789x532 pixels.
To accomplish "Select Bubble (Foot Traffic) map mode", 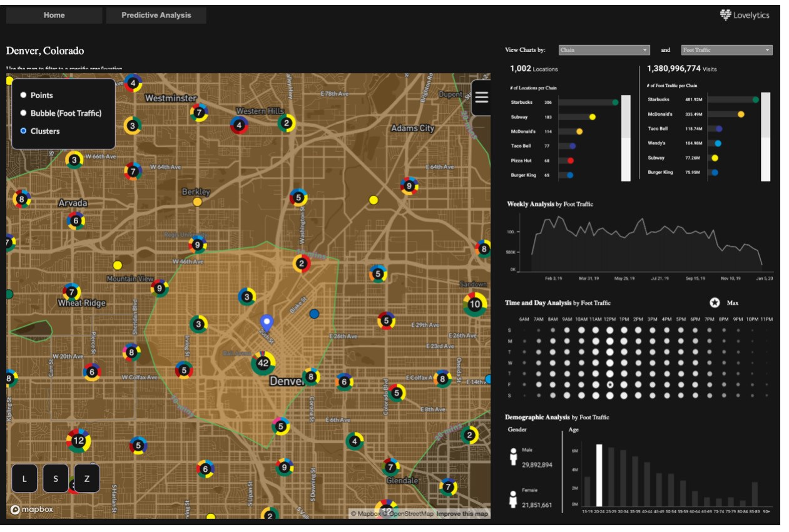I will (x=24, y=113).
